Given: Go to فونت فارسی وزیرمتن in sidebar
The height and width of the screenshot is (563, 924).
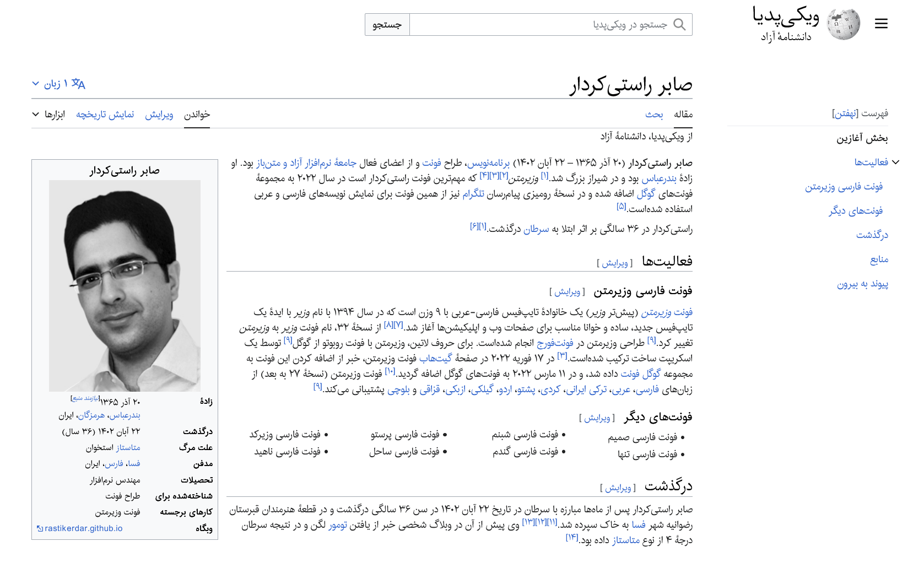Looking at the screenshot, I should pos(844,187).
